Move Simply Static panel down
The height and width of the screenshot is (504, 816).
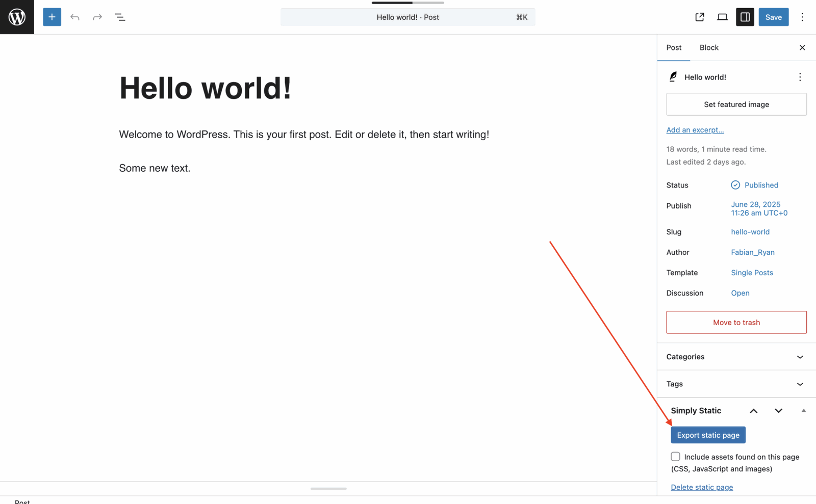coord(778,411)
